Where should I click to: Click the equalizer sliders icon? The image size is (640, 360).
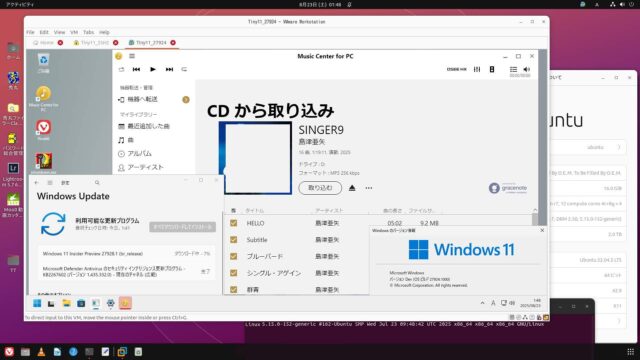(x=477, y=69)
